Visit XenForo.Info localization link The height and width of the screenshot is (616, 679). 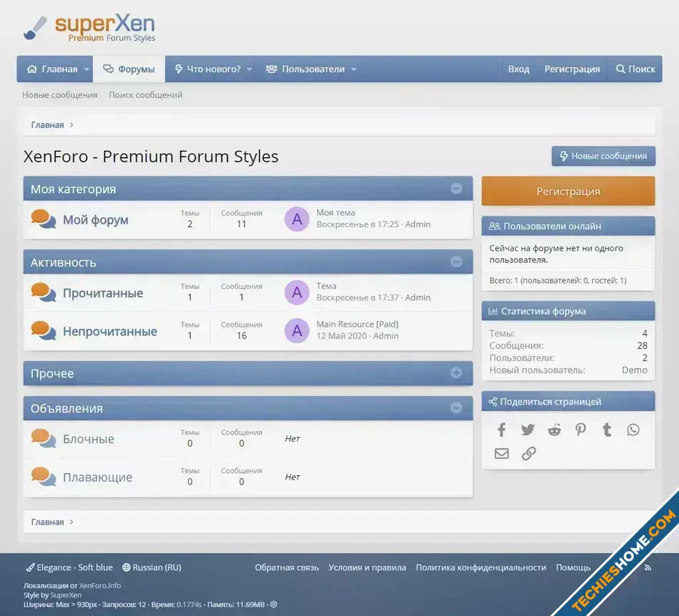coord(100,585)
